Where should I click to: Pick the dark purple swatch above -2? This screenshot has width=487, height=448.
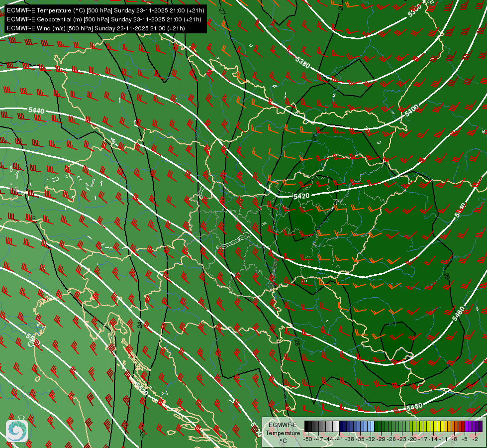coord(478,426)
